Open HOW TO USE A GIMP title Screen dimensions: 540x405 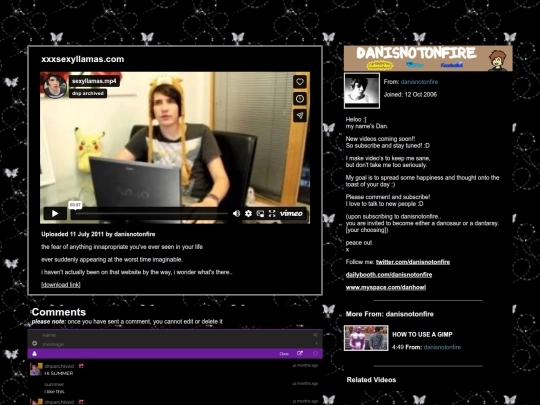tap(422, 334)
